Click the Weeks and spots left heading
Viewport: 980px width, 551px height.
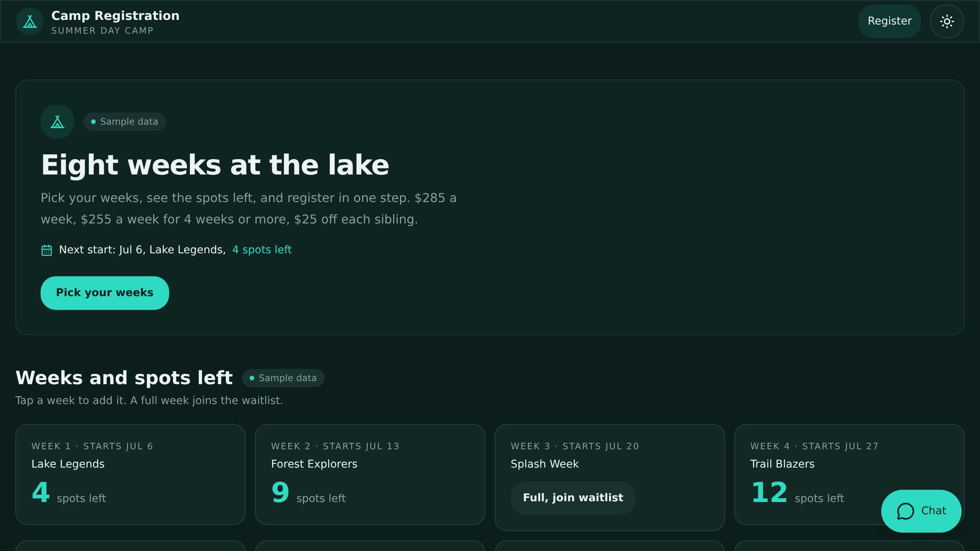pos(124,378)
